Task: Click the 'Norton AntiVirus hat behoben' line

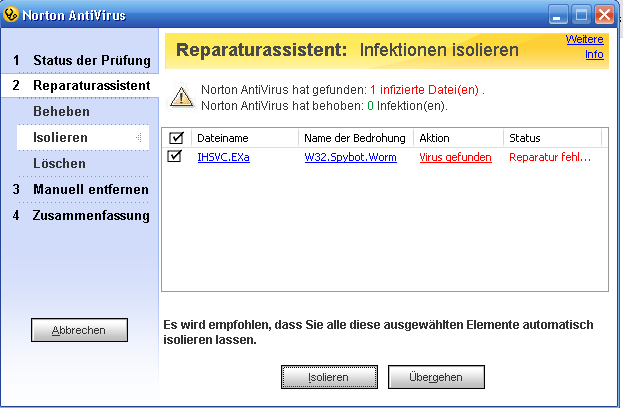Action: click(324, 106)
